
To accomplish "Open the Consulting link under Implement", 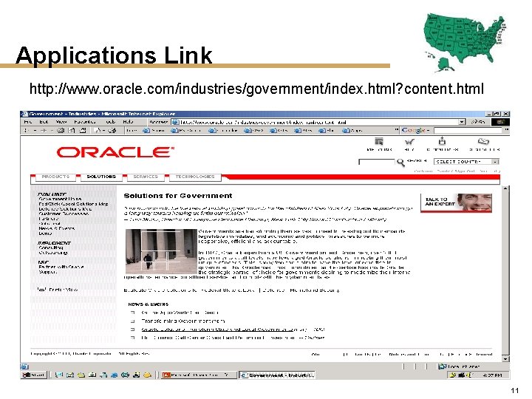I will (x=51, y=248).
